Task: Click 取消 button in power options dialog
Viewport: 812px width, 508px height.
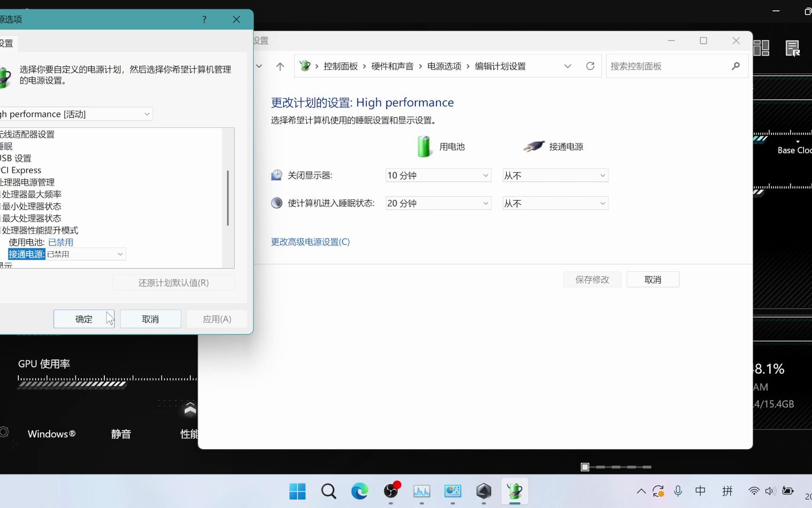Action: pos(150,319)
